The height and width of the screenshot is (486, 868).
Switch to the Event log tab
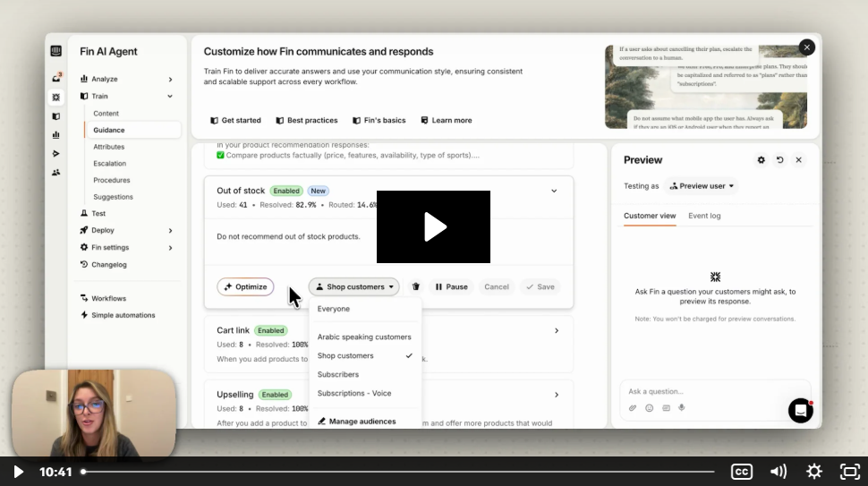704,216
